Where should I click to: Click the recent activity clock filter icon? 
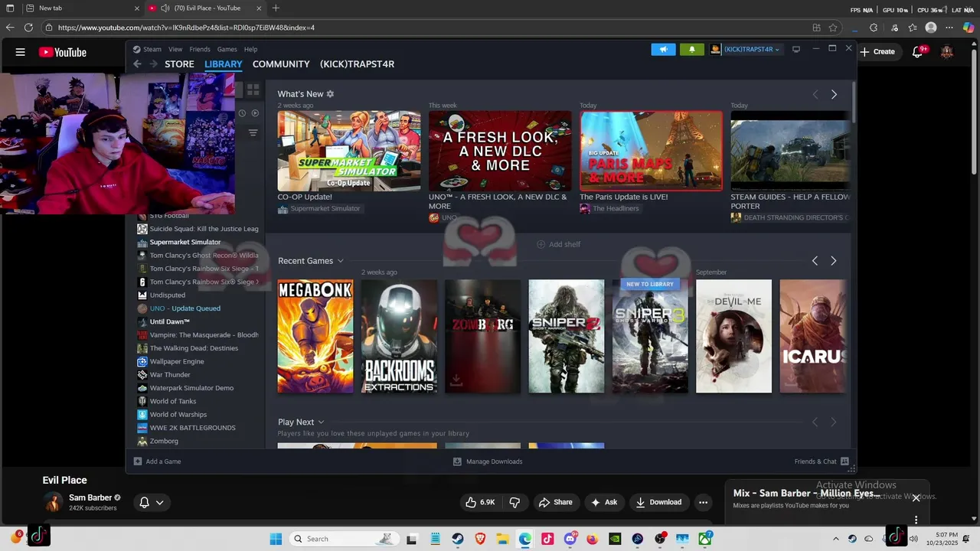pos(242,113)
